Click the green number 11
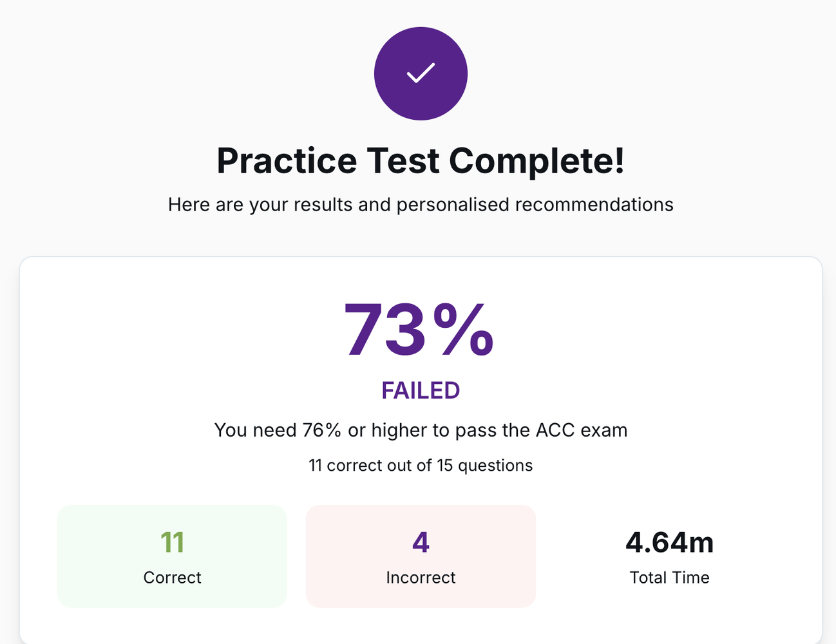The height and width of the screenshot is (644, 836). (172, 542)
